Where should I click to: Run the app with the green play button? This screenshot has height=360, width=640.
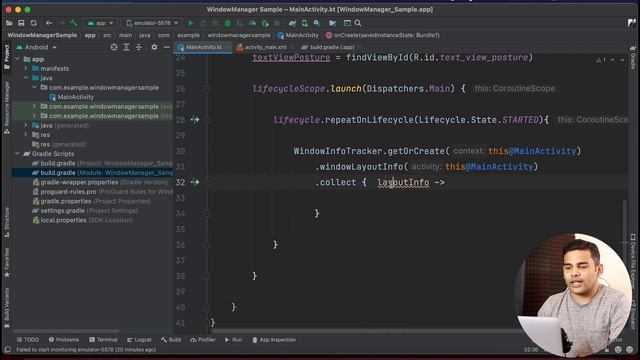point(191,23)
